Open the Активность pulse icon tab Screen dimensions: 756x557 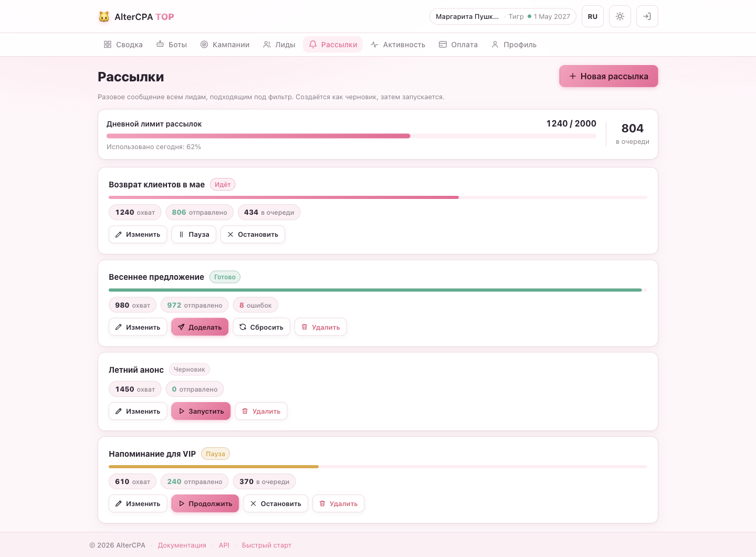pyautogui.click(x=398, y=45)
